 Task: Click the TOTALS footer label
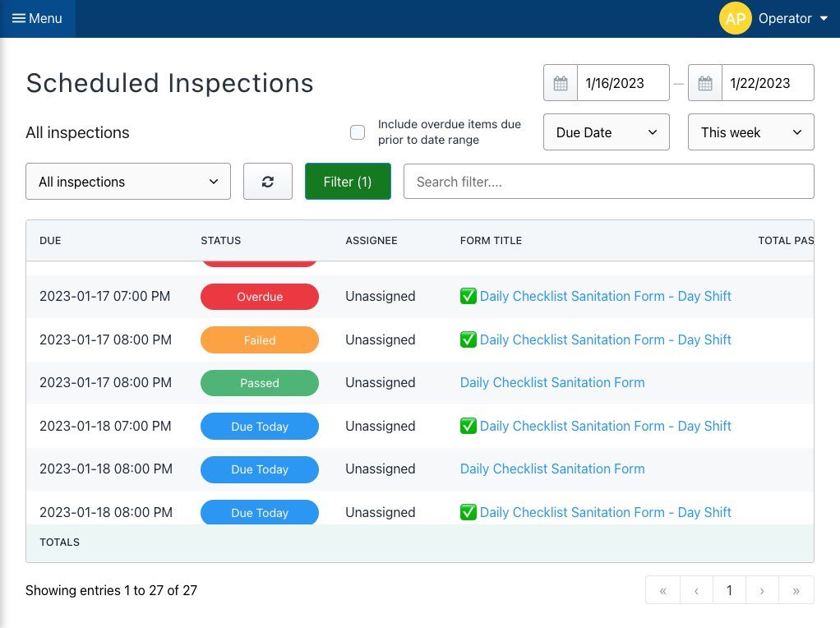[59, 543]
